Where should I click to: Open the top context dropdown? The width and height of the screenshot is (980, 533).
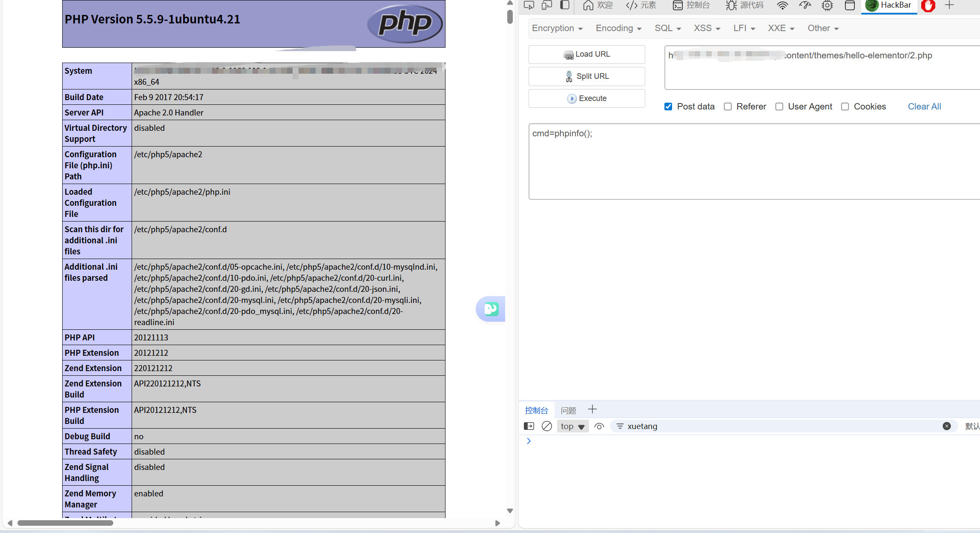point(573,426)
